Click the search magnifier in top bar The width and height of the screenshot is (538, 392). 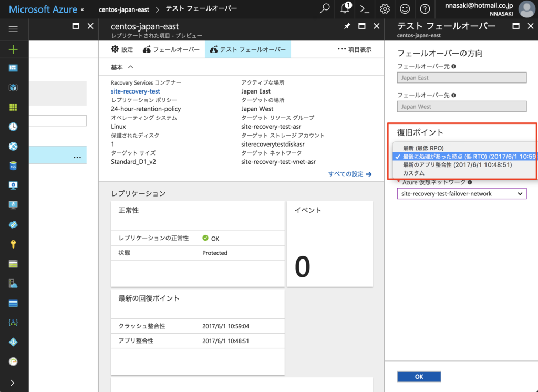pyautogui.click(x=325, y=8)
